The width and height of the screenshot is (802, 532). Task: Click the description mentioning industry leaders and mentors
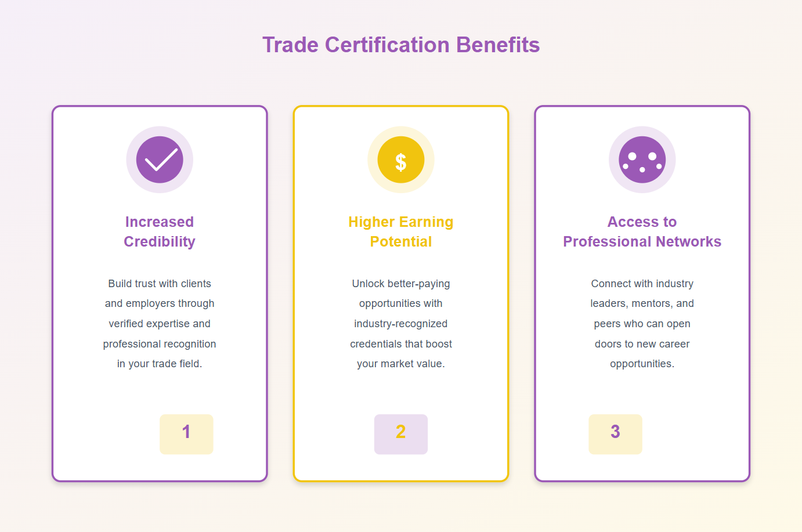[642, 323]
